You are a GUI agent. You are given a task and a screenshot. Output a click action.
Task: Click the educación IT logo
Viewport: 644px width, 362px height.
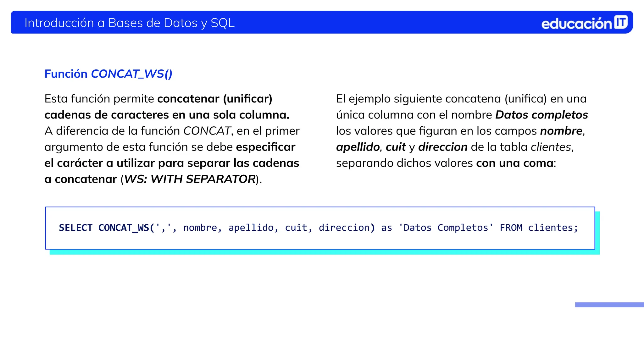coord(584,23)
